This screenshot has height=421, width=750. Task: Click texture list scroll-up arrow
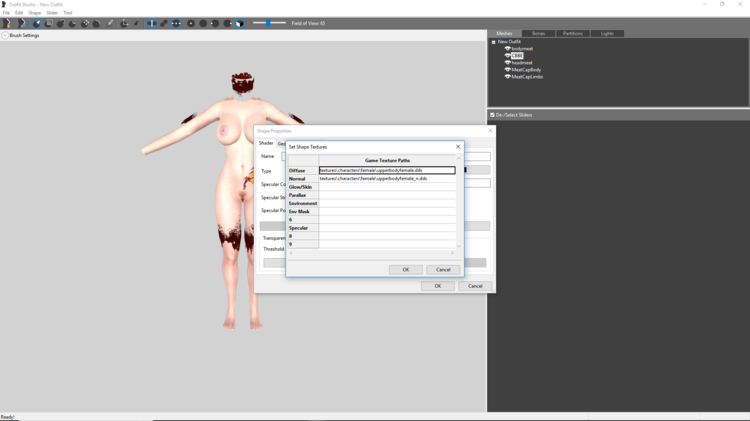[x=459, y=158]
